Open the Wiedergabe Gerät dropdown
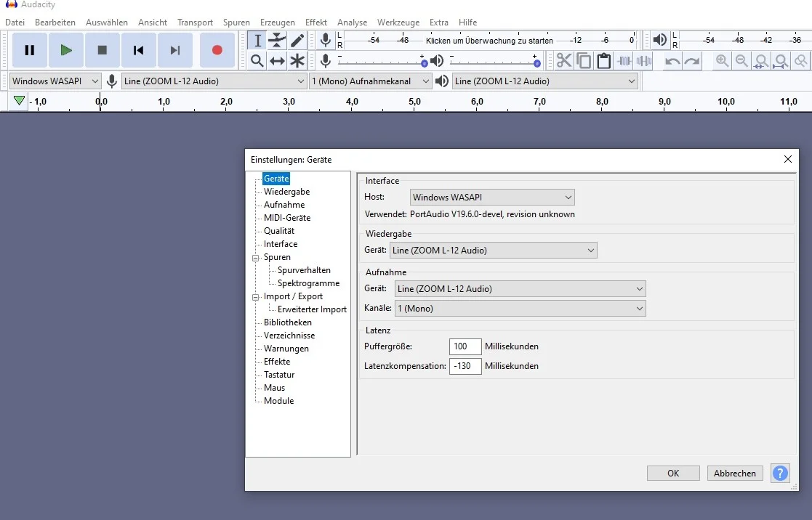Viewport: 812px width, 520px height. coord(494,251)
